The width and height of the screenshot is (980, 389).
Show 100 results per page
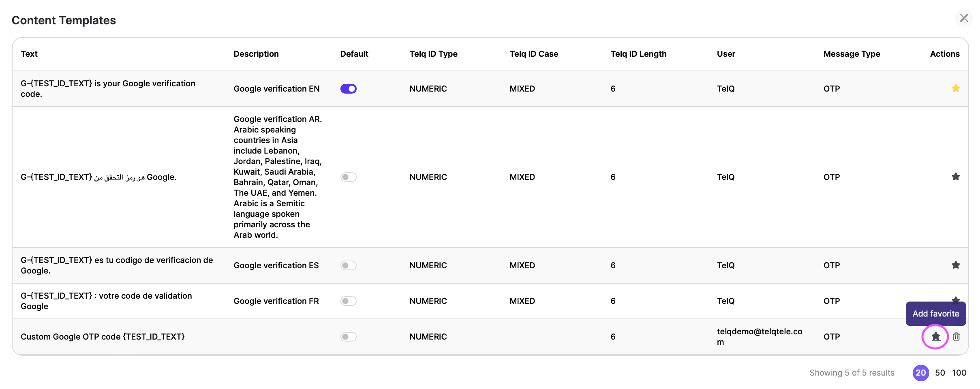tap(959, 373)
